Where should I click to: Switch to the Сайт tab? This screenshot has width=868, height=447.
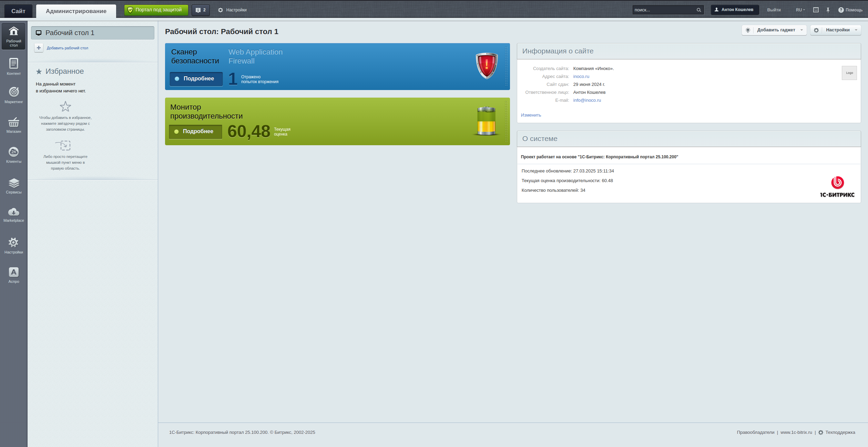18,11
